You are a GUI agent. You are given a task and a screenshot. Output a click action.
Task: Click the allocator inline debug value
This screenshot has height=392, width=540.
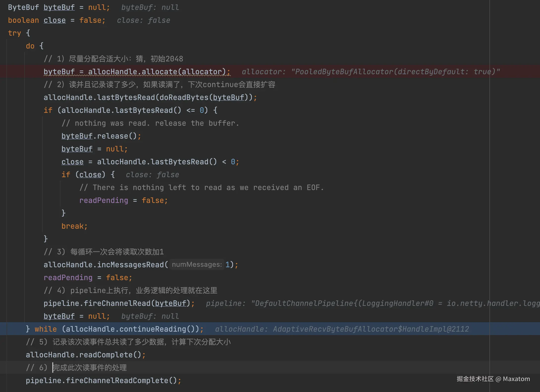pyautogui.click(x=371, y=72)
